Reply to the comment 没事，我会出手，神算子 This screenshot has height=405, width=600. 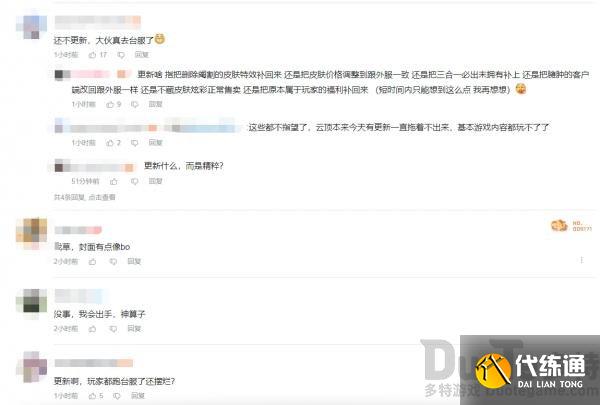point(134,328)
